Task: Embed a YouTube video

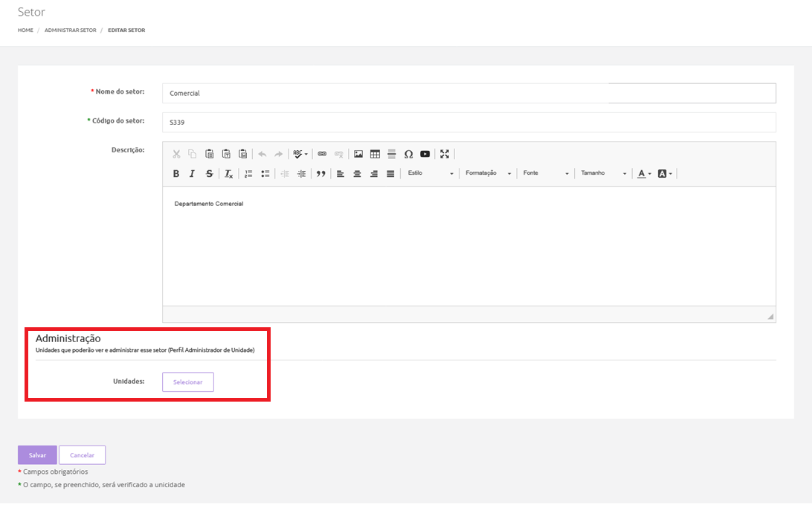Action: 425,154
